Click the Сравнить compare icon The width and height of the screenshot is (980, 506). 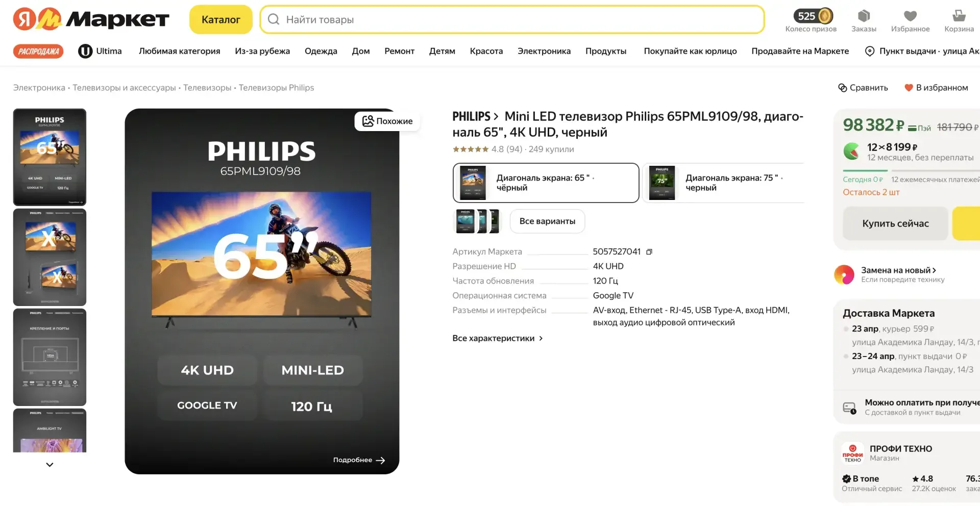(843, 88)
